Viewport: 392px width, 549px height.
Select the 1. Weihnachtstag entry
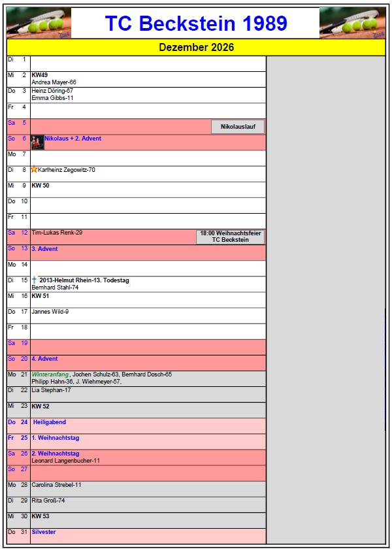(56, 438)
